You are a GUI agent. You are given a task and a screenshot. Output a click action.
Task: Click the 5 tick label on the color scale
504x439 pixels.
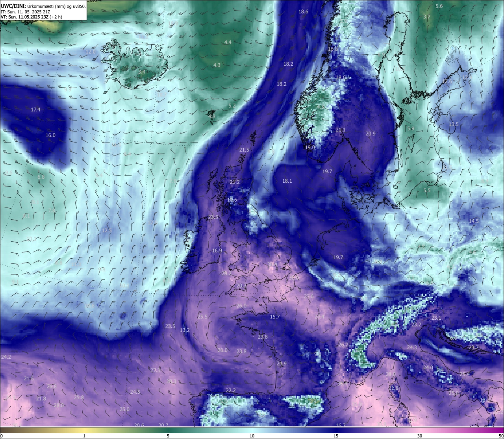point(168,436)
